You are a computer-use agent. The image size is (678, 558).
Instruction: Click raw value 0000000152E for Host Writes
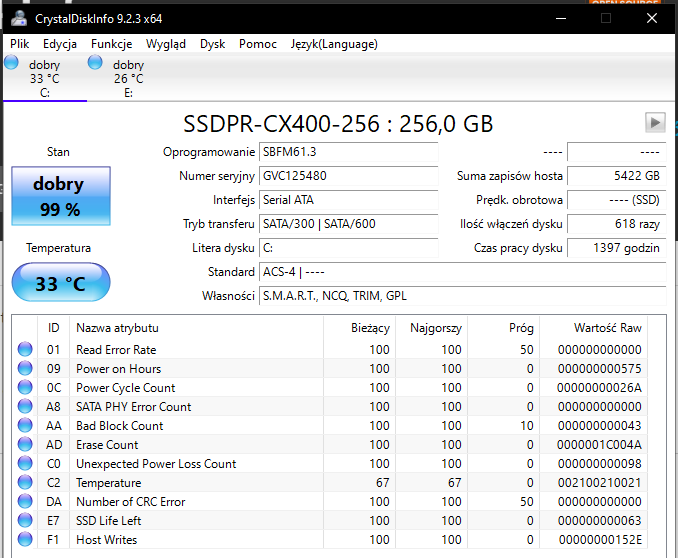click(x=600, y=540)
